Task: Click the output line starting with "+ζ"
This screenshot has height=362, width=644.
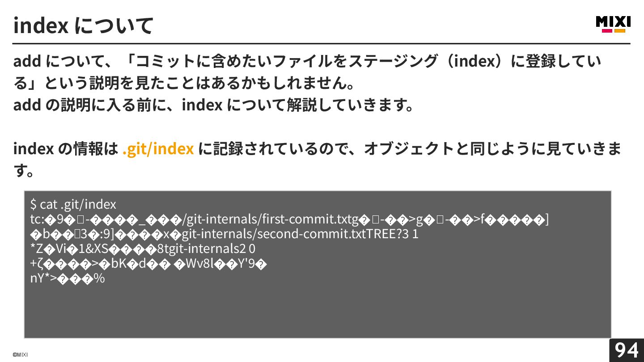Action: coord(148,264)
